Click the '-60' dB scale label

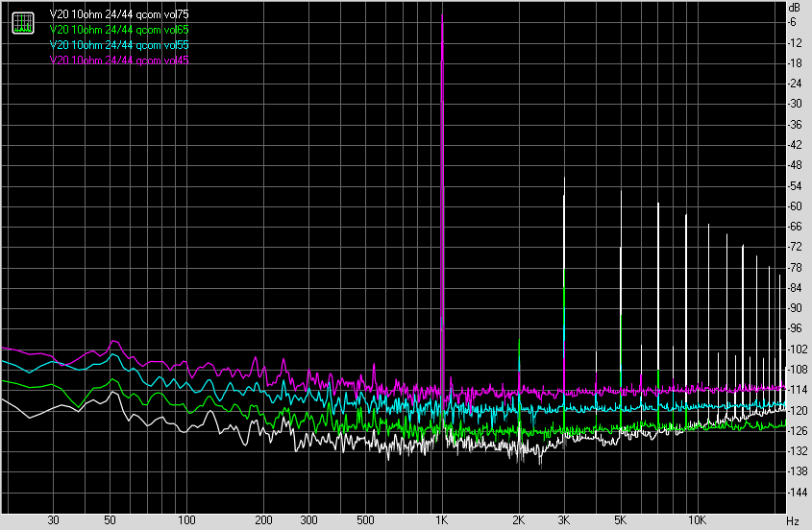coord(795,206)
